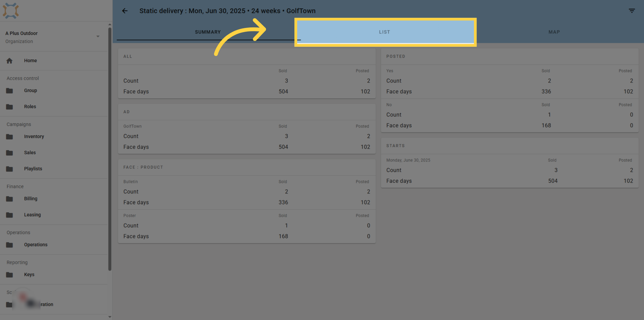Click the Yes label in Posted card

click(390, 71)
